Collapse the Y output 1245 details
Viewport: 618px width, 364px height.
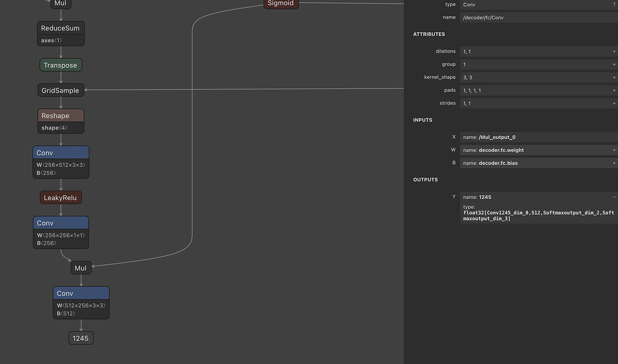point(614,197)
